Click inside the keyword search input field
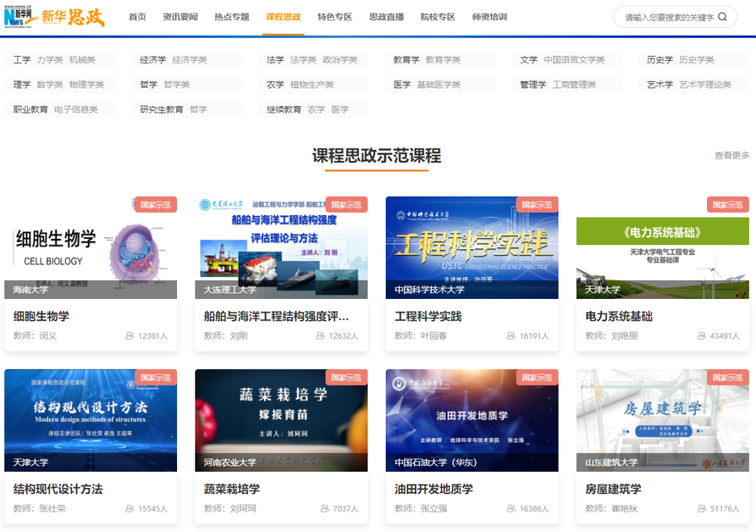This screenshot has height=532, width=756. [665, 17]
